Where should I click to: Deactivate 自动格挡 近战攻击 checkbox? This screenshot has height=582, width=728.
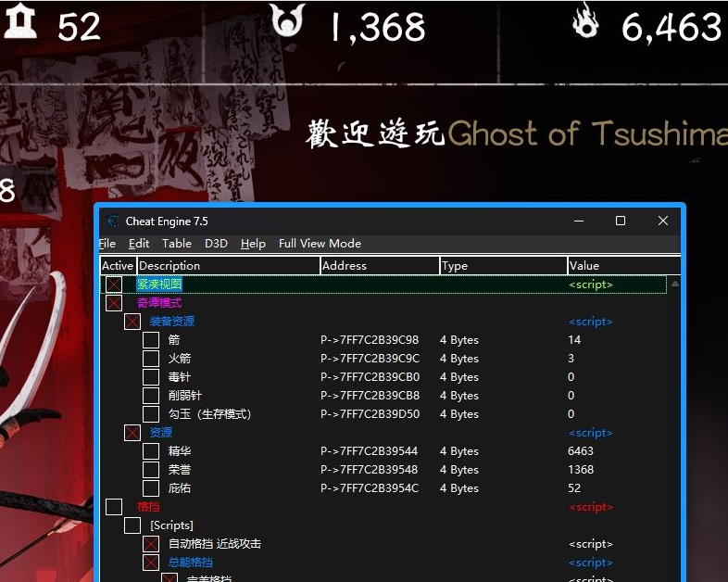(x=151, y=544)
